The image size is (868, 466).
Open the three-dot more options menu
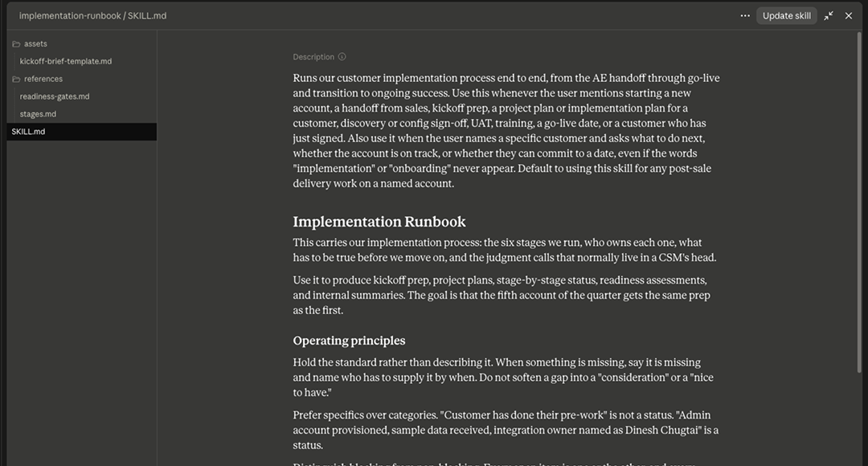point(745,15)
